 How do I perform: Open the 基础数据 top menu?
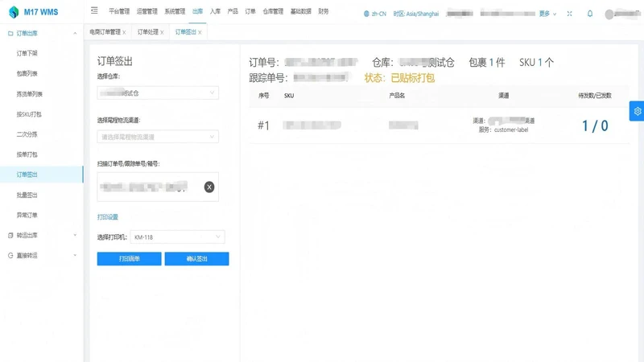point(300,11)
